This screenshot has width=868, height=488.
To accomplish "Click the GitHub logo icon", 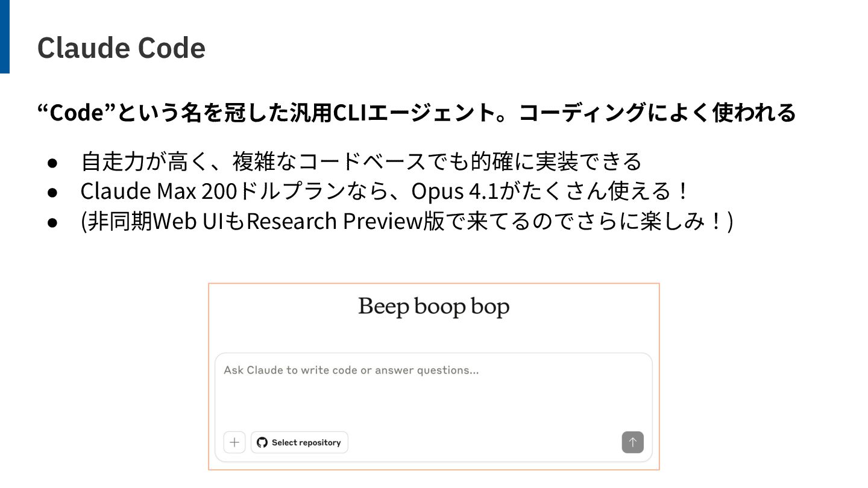I will (x=262, y=442).
